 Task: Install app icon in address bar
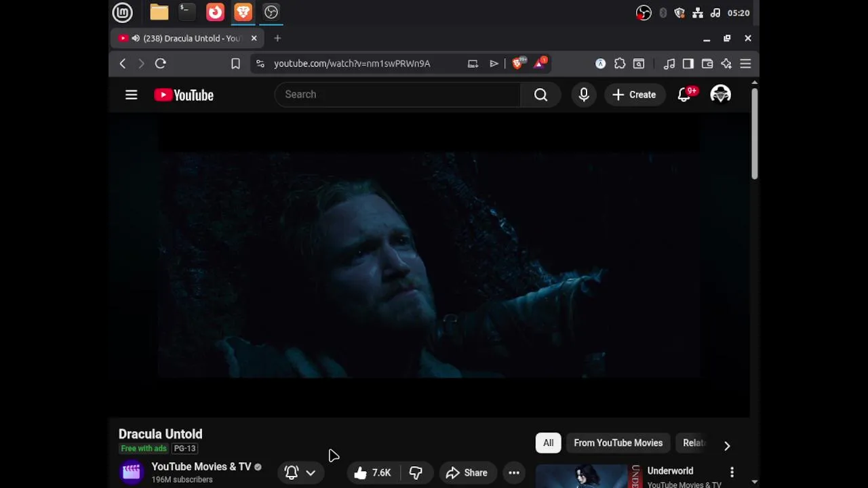click(x=473, y=64)
